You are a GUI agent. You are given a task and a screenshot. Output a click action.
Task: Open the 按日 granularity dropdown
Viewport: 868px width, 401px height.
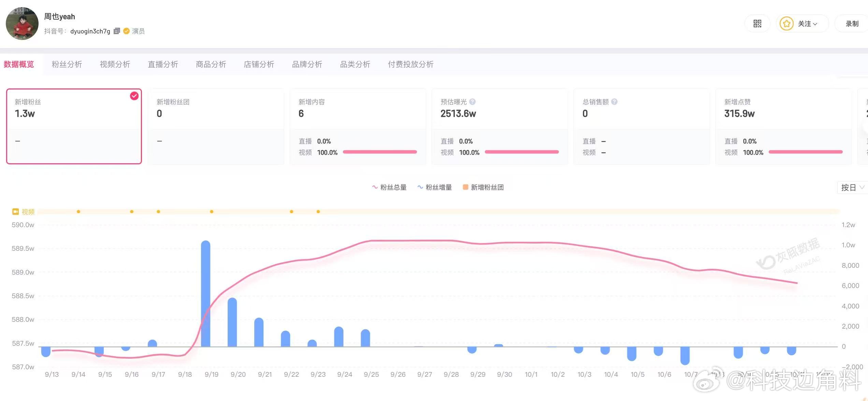click(852, 188)
